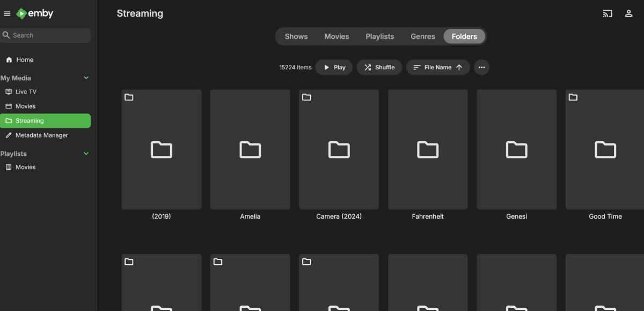Viewport: 644px width, 311px height.
Task: Collapse the Playlists section
Action: click(x=86, y=154)
